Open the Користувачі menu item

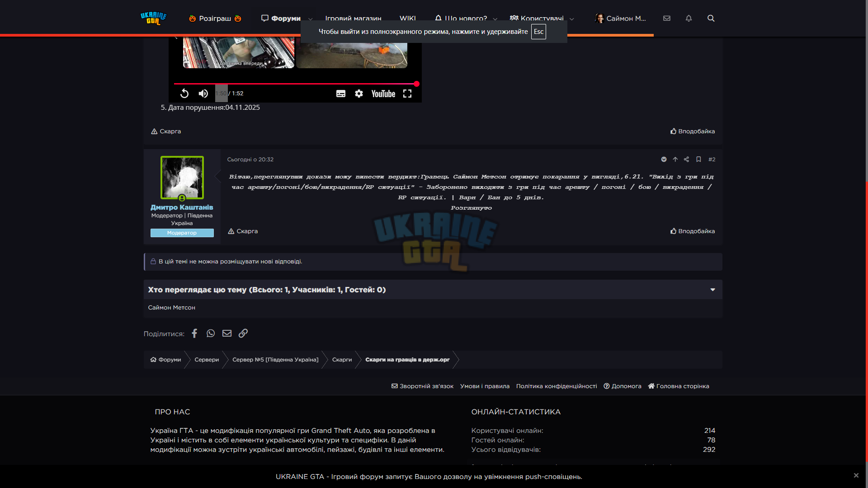537,19
